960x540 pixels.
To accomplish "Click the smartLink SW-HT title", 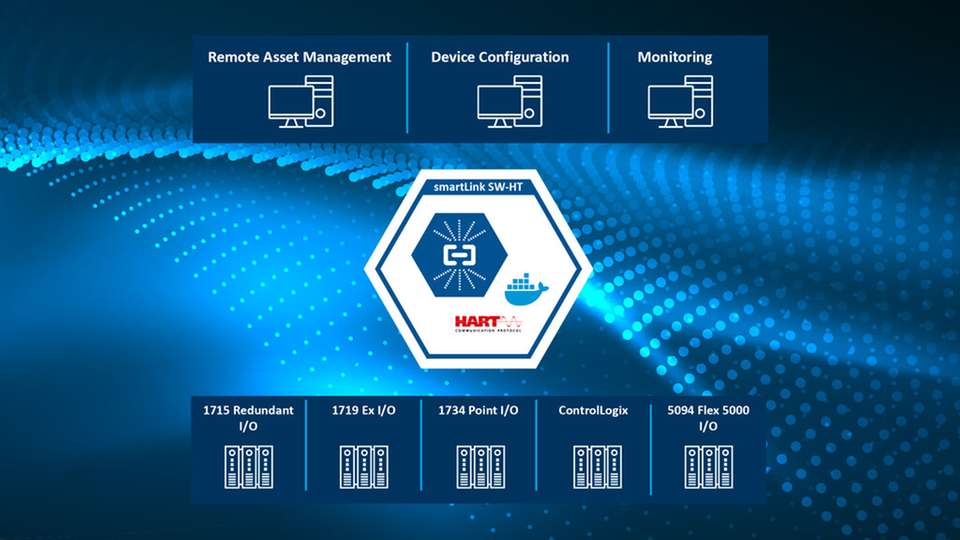I will (478, 187).
